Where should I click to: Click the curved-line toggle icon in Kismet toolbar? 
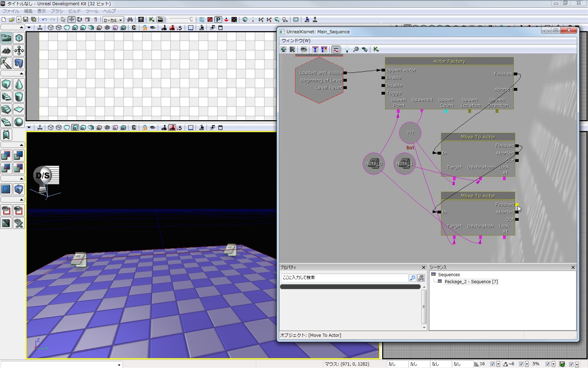point(336,49)
